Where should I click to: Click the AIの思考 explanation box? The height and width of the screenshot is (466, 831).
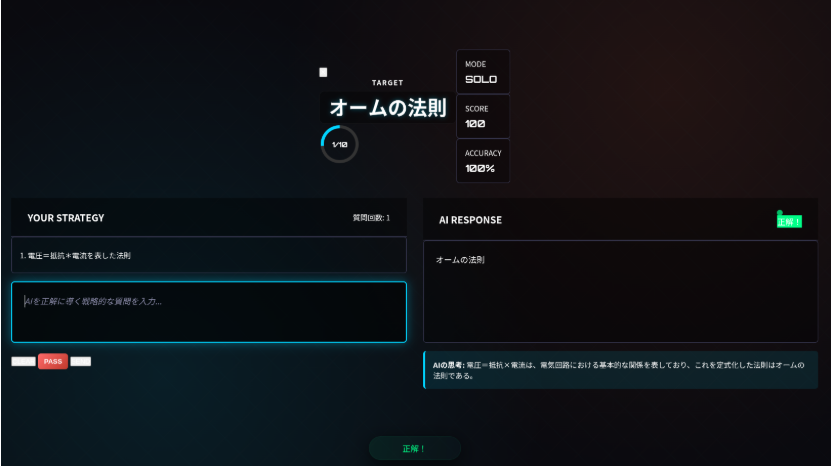[x=620, y=370]
